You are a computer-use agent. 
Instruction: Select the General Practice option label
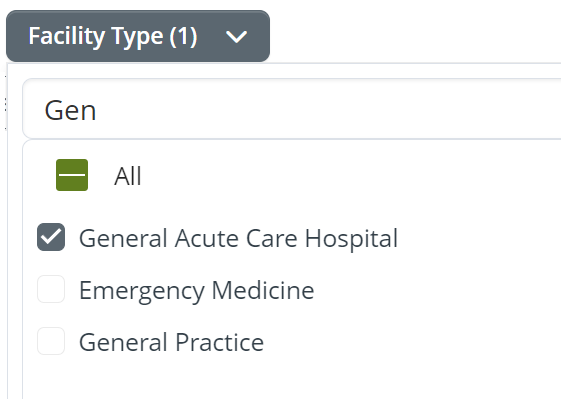pyautogui.click(x=171, y=342)
